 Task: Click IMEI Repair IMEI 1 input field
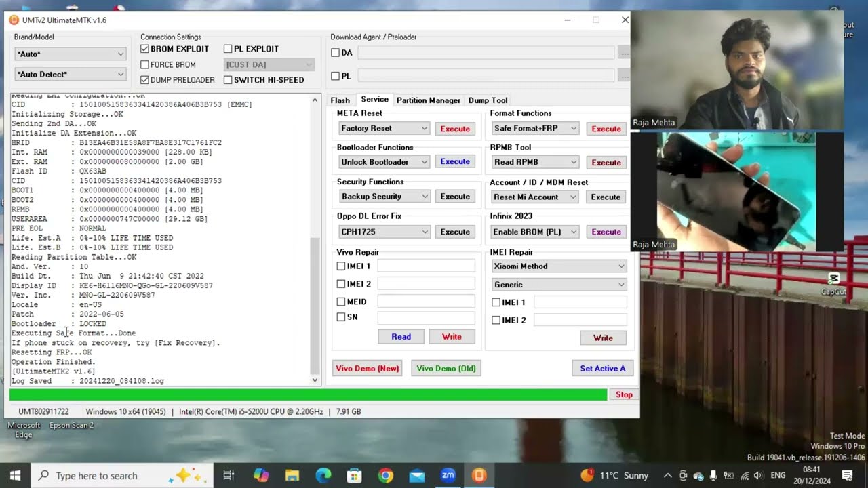(x=580, y=302)
